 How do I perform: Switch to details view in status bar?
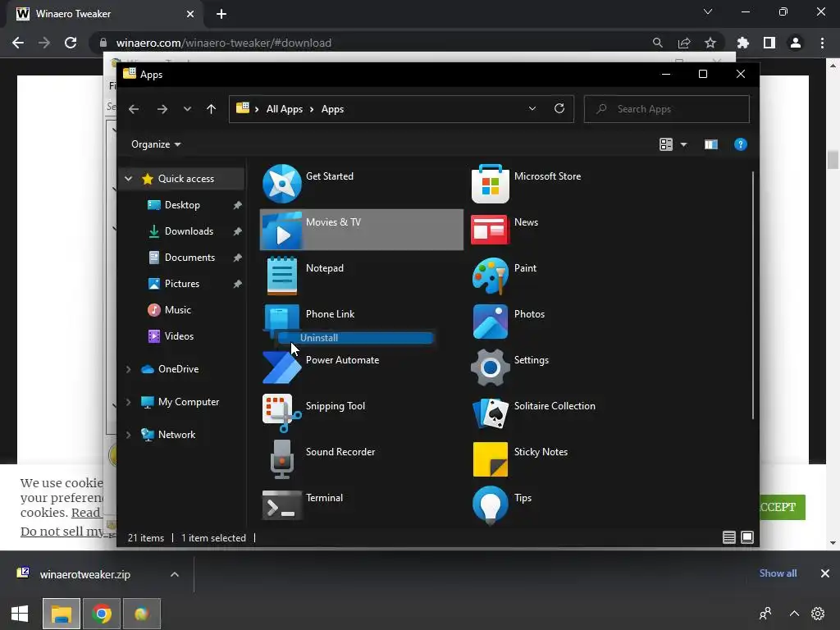coord(728,537)
